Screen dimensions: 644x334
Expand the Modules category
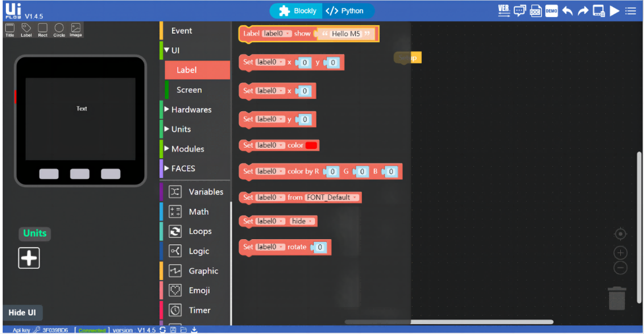point(167,148)
